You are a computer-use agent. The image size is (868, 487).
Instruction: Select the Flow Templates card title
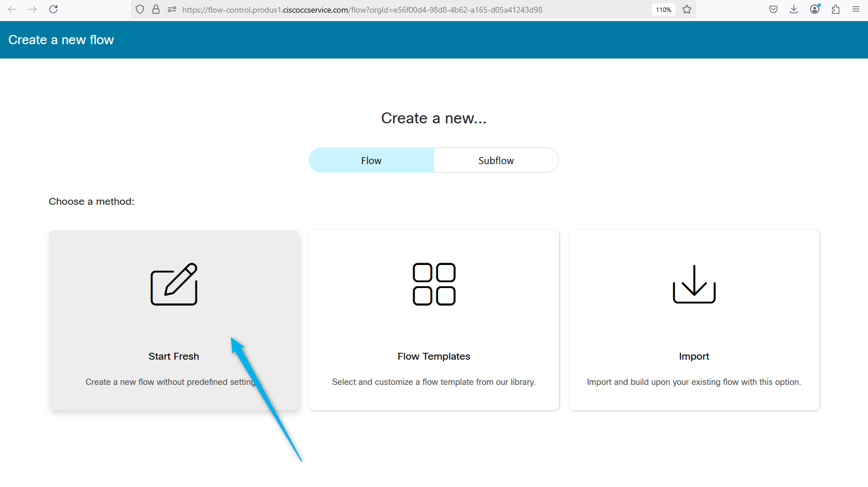(434, 356)
